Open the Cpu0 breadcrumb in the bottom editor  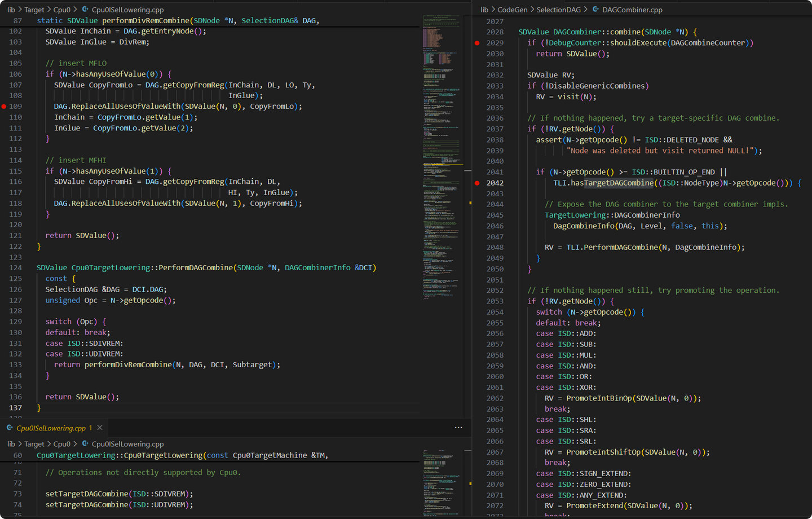(x=62, y=444)
